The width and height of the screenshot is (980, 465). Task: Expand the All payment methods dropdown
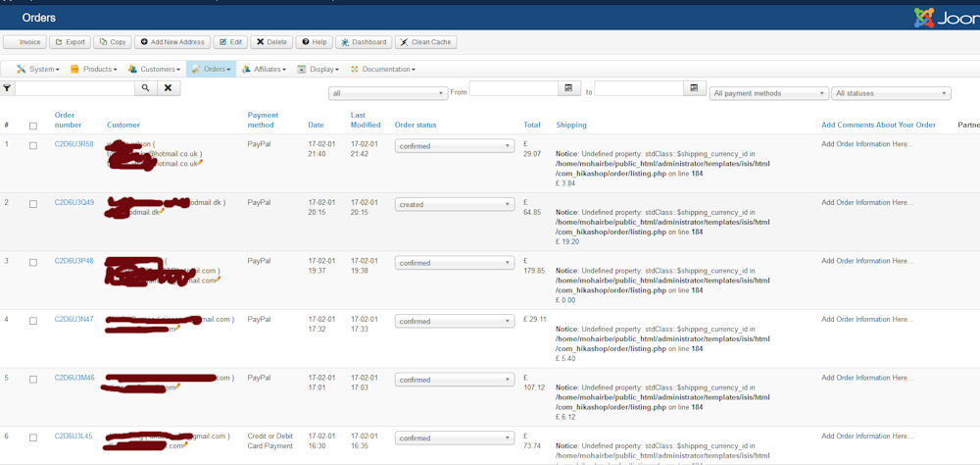pos(768,93)
